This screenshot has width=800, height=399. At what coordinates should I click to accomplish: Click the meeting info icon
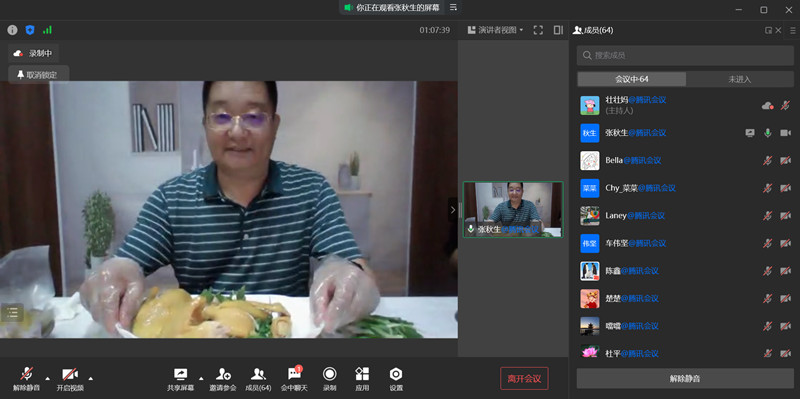[12, 30]
